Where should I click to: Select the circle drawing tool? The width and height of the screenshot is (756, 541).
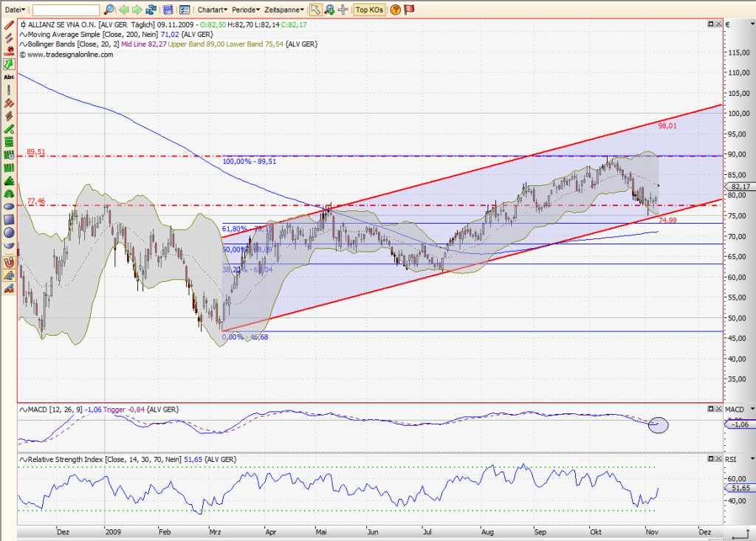tap(9, 233)
